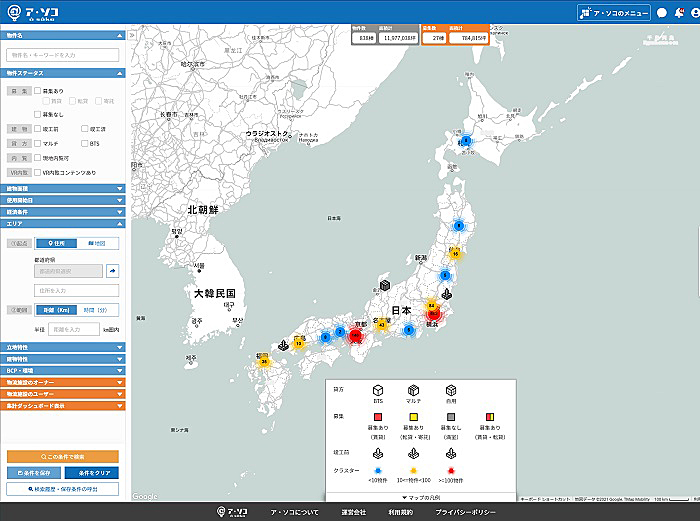Click the この条件で検索 button

coord(62,456)
